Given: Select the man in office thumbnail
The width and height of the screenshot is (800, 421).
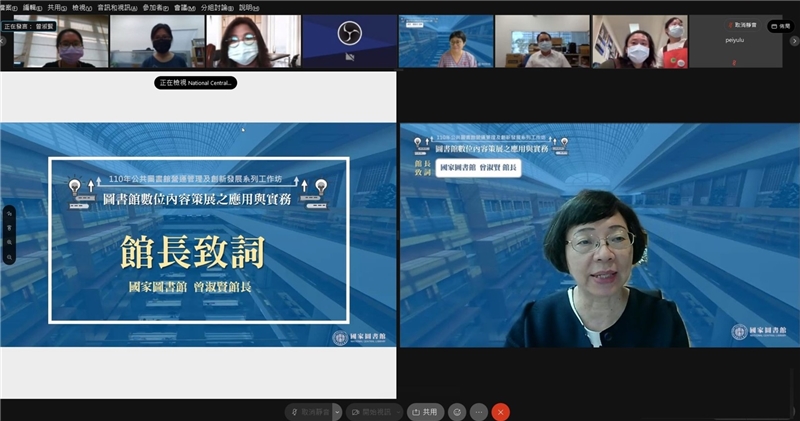Looking at the screenshot, I should (542, 41).
